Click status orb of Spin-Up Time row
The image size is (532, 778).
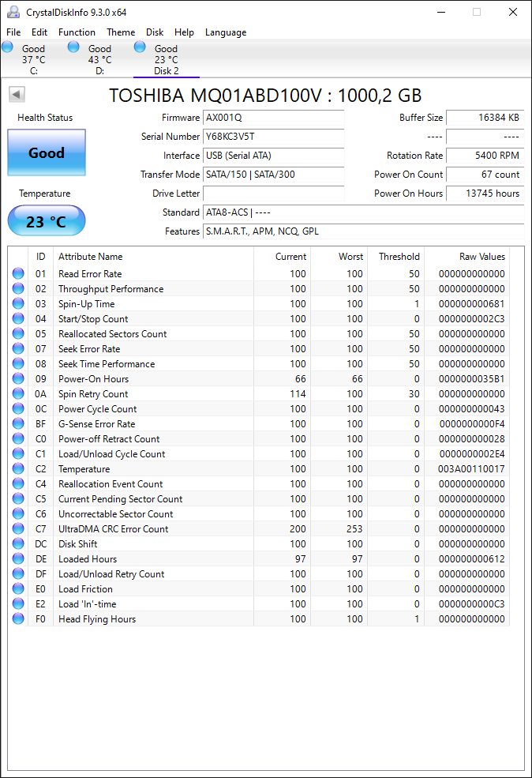[18, 303]
